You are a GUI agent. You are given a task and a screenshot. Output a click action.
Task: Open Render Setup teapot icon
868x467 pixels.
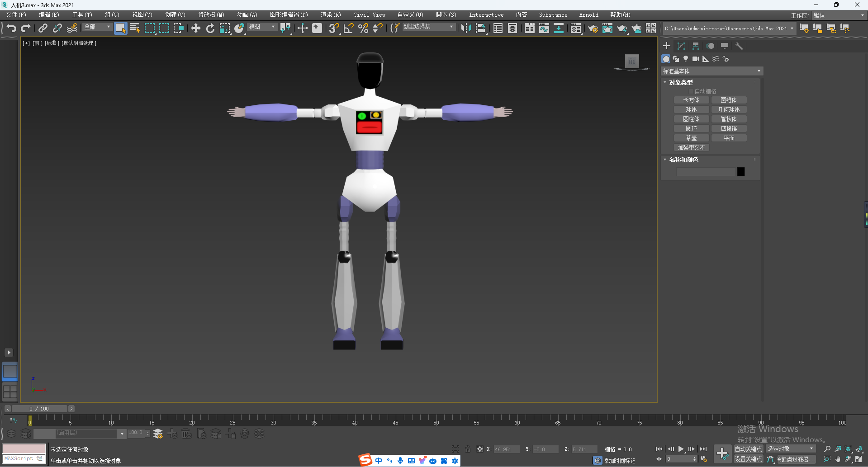(593, 28)
